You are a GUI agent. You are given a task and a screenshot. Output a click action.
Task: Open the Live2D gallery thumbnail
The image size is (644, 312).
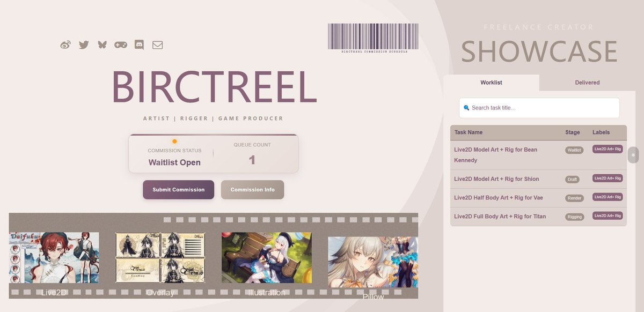pos(54,258)
